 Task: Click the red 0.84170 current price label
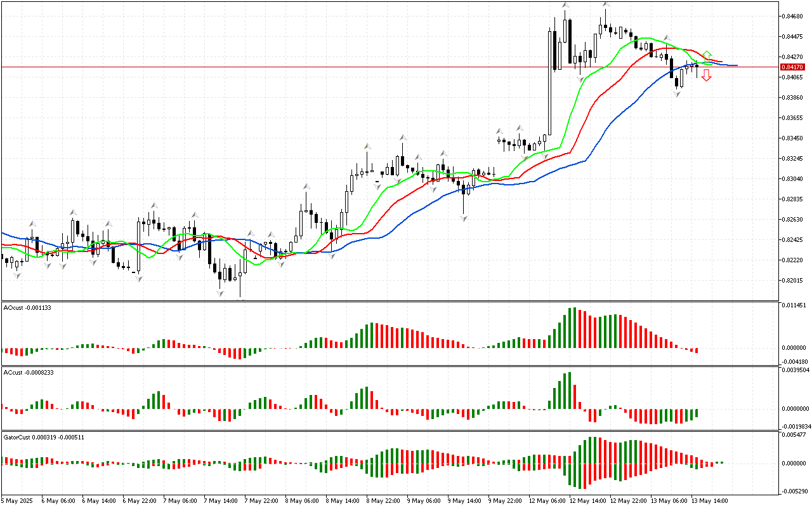(792, 67)
